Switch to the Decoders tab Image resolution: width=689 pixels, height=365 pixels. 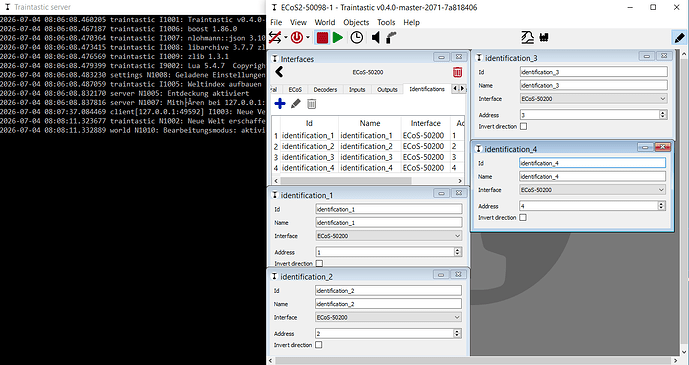[x=325, y=89]
